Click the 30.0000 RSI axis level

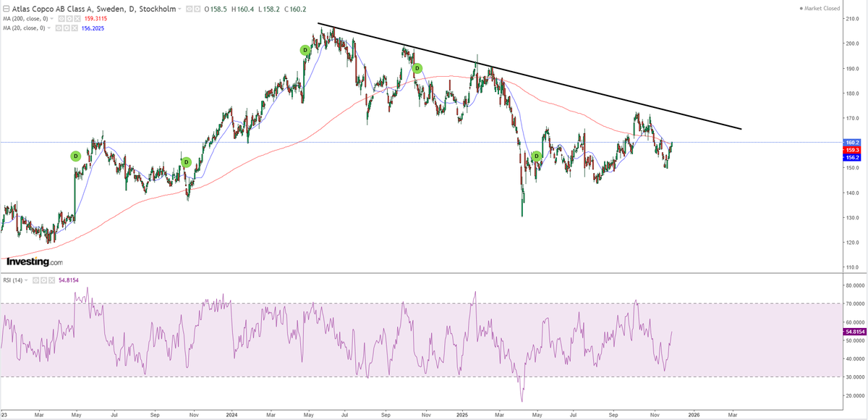[x=854, y=377]
